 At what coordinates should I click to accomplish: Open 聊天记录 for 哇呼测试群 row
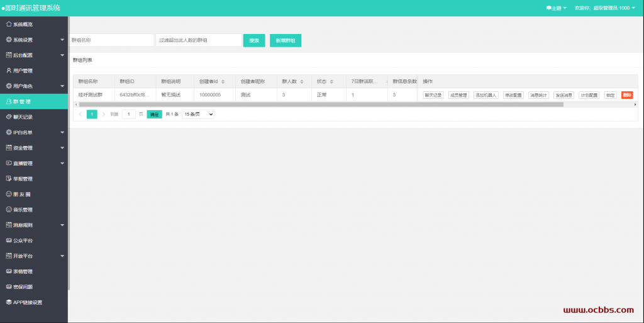pyautogui.click(x=433, y=95)
